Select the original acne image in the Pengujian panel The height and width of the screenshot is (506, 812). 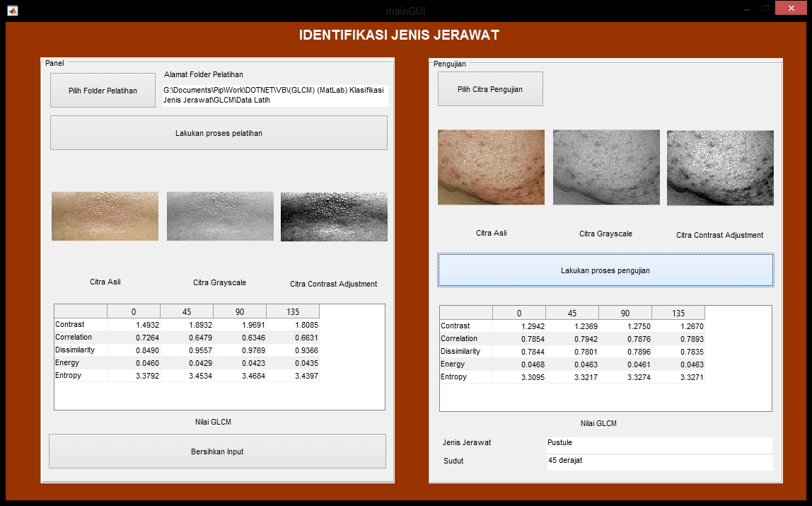pos(491,167)
